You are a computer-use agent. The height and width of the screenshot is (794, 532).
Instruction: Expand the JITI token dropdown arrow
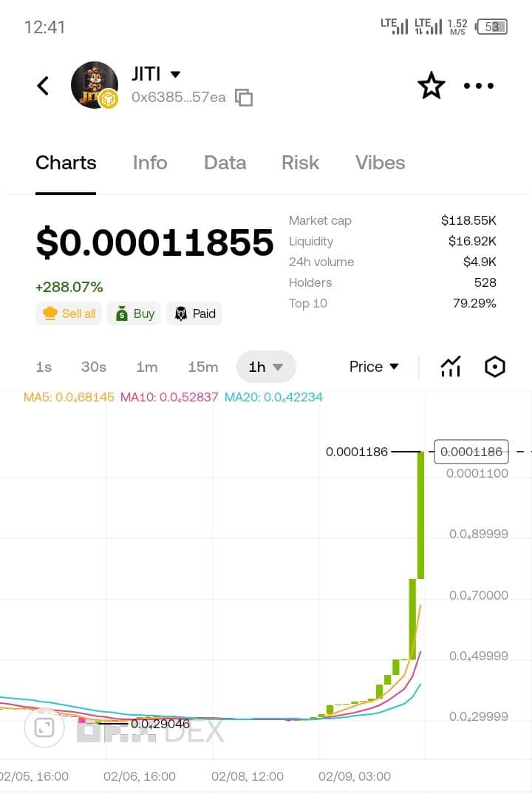[x=175, y=75]
